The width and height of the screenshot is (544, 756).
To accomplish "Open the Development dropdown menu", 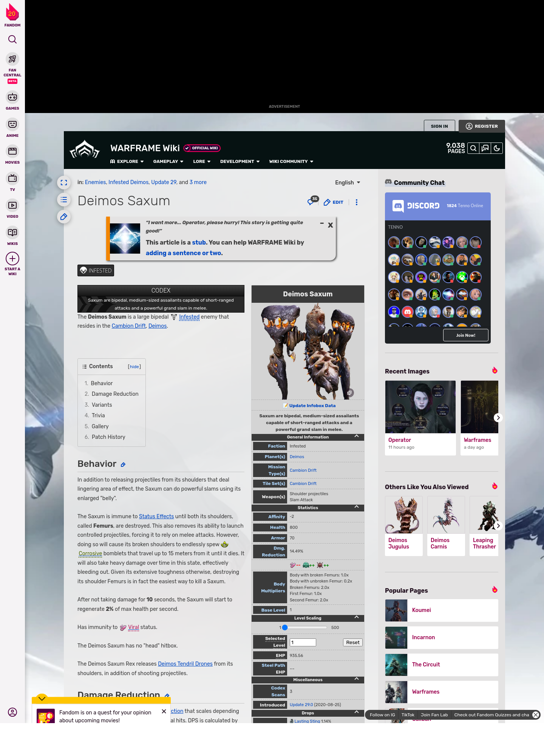I will tap(240, 161).
